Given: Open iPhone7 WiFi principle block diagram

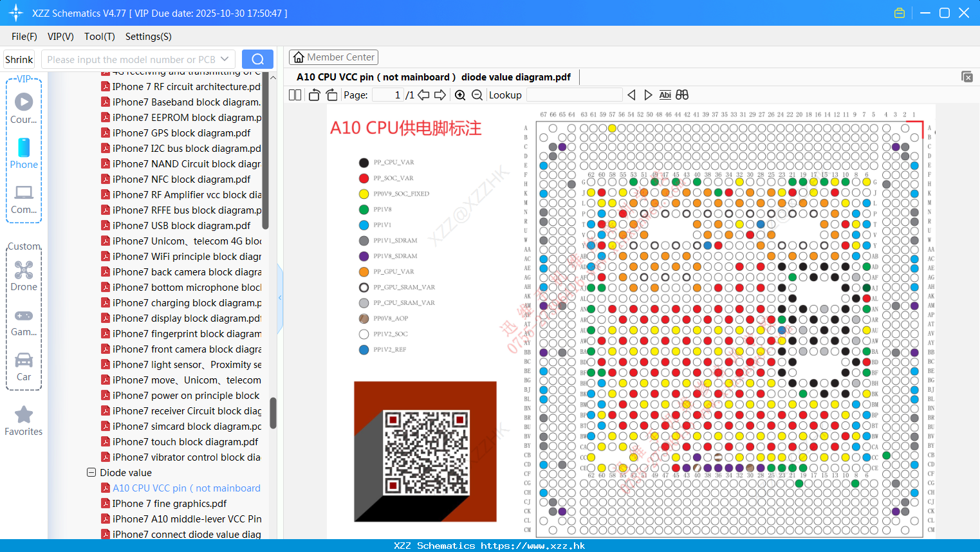Looking at the screenshot, I should [187, 257].
